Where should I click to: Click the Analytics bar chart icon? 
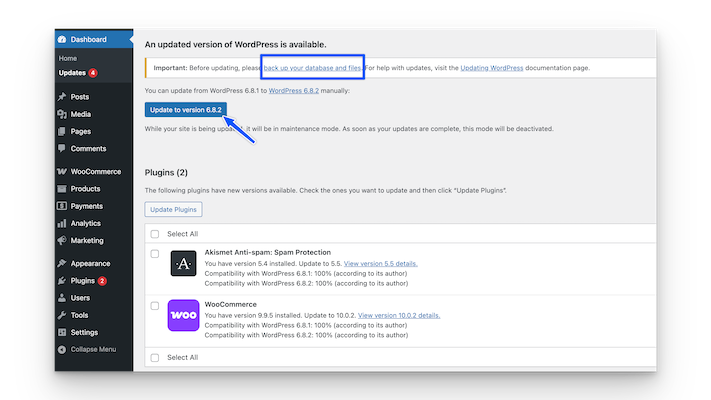(x=62, y=223)
